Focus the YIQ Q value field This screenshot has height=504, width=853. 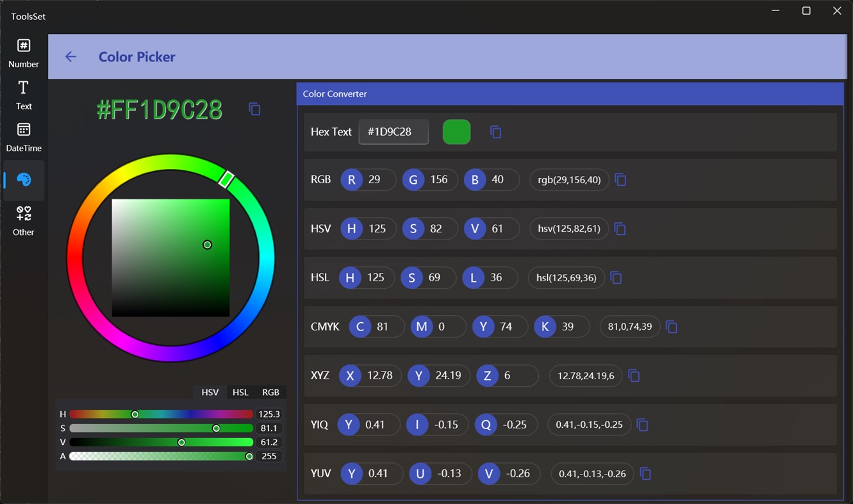[x=506, y=425]
